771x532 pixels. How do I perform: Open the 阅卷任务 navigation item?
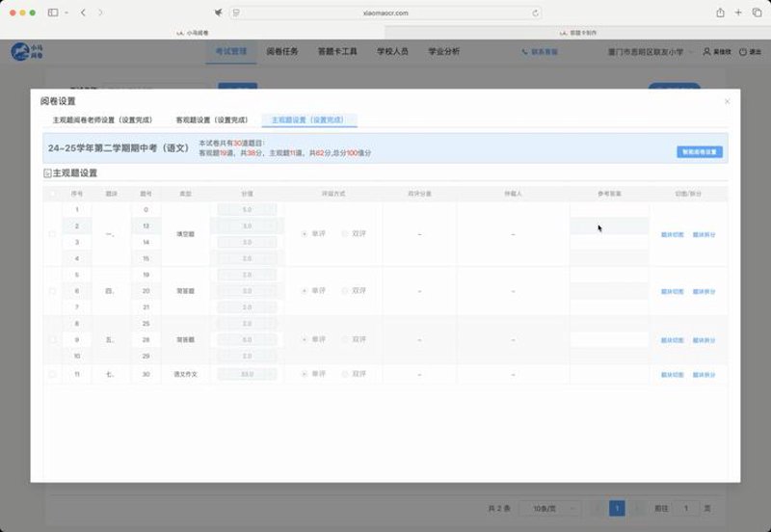[x=282, y=51]
